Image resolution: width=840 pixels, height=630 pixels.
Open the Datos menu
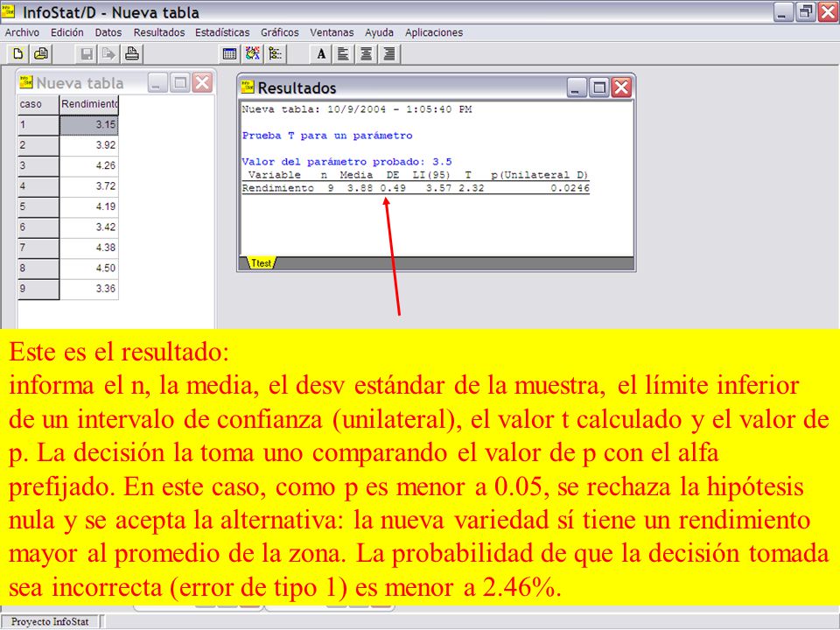[x=108, y=32]
